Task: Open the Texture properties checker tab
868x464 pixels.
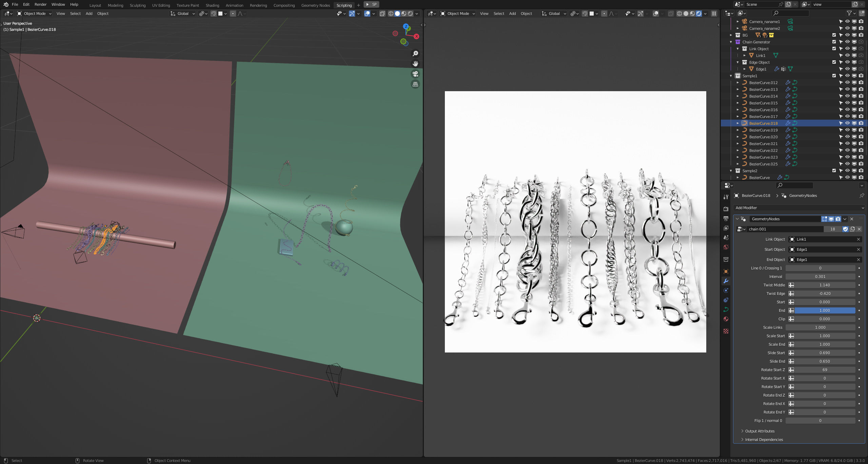Action: 726,331
